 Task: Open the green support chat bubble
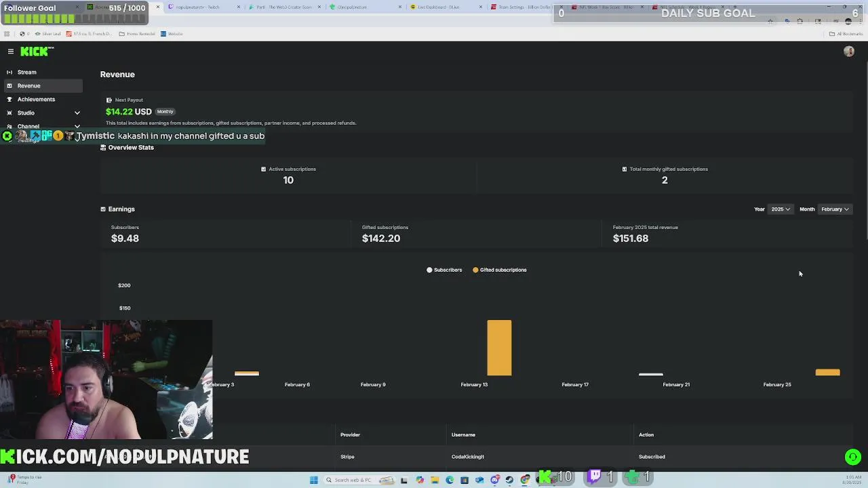pyautogui.click(x=853, y=457)
